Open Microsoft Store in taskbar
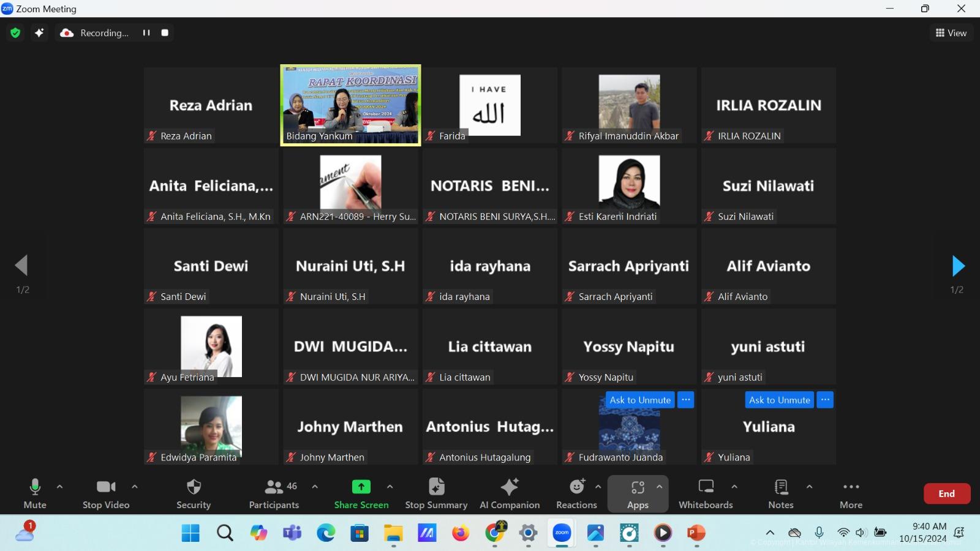Screen dimensions: 980x551 [x=360, y=533]
